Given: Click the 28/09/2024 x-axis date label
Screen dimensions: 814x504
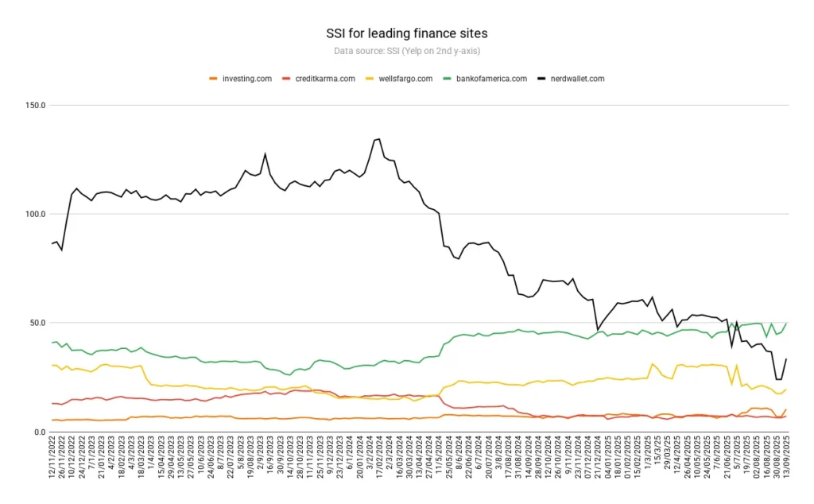Looking at the screenshot, I should [x=538, y=457].
